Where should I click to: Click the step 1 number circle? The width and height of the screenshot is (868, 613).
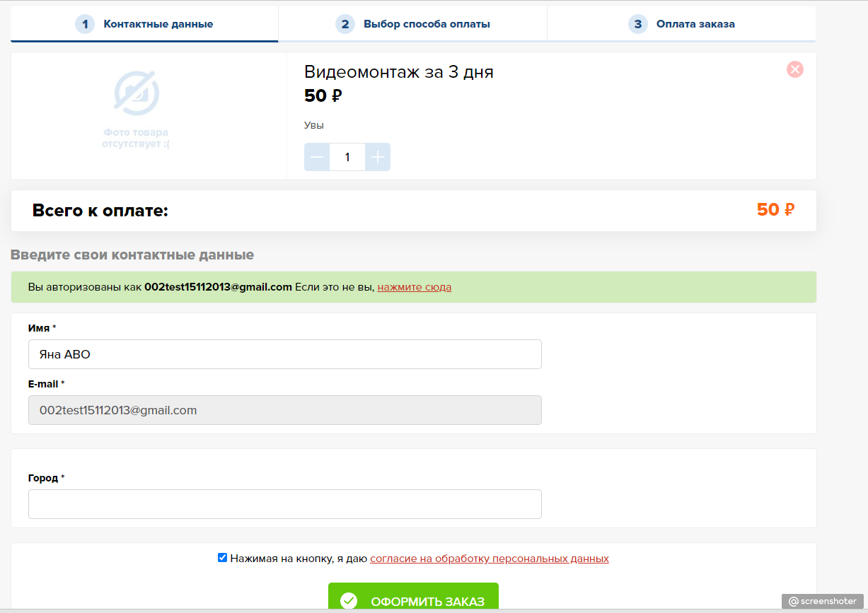(x=85, y=24)
